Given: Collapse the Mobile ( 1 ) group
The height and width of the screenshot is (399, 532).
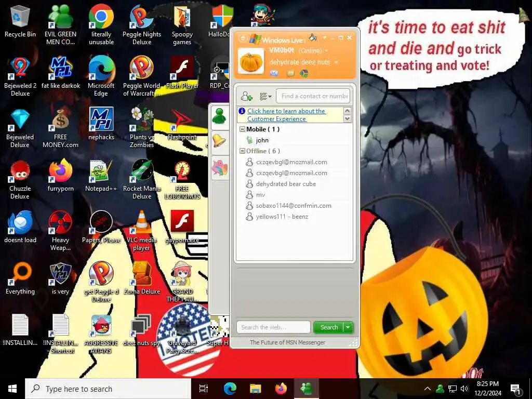Looking at the screenshot, I should point(242,129).
